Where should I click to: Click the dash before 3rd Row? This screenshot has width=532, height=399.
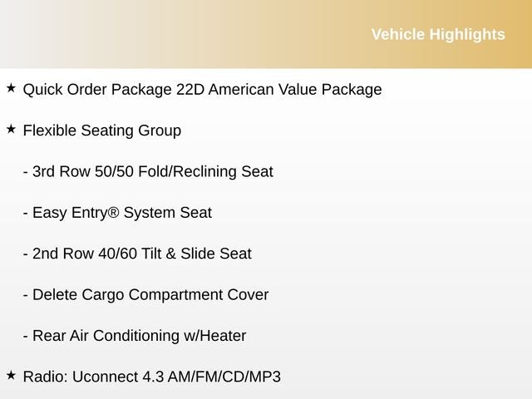(x=26, y=173)
